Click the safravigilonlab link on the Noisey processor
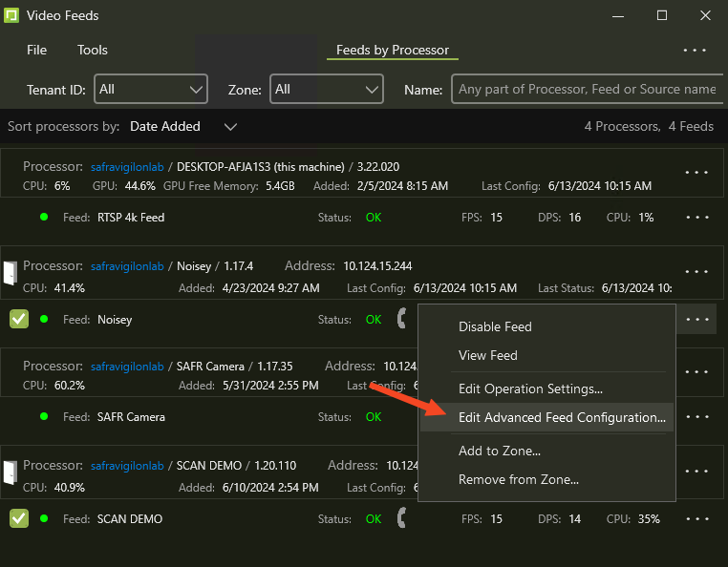The height and width of the screenshot is (567, 728). 127,266
